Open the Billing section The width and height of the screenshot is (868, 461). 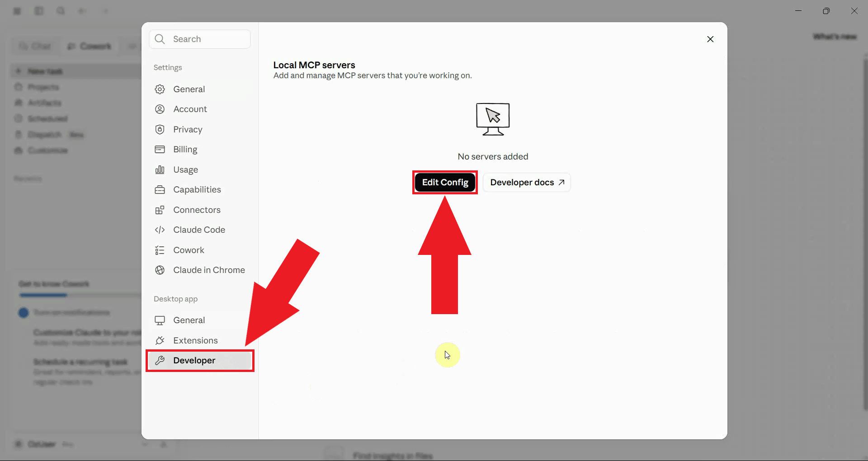click(x=200, y=149)
